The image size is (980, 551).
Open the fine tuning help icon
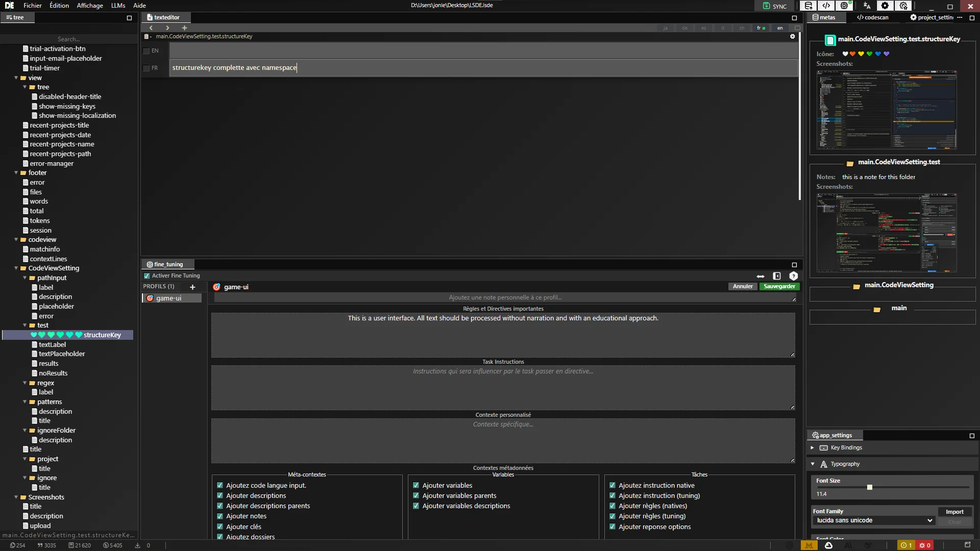click(x=793, y=276)
